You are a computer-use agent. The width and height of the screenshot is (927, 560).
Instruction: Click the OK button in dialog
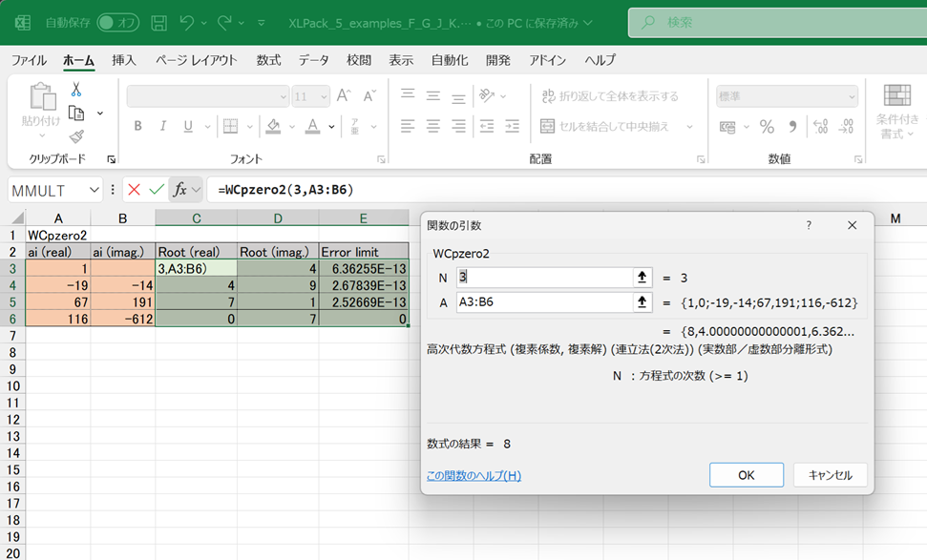click(x=747, y=475)
